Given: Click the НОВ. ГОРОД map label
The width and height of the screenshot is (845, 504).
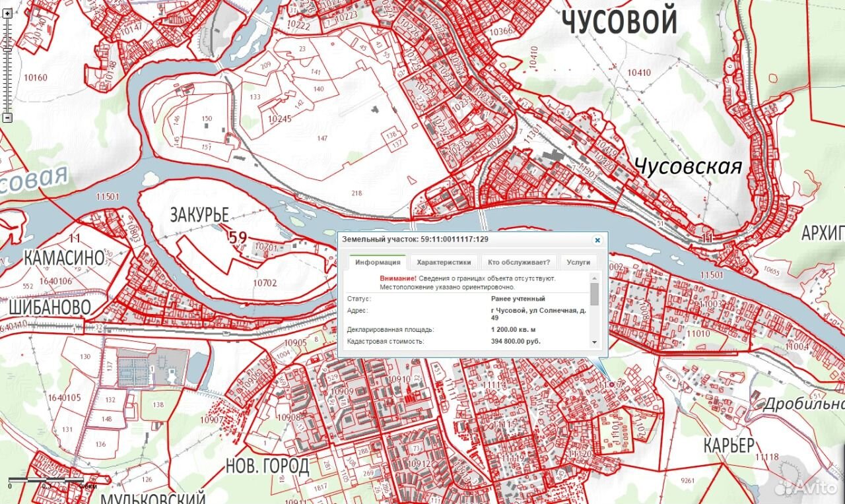Looking at the screenshot, I should pyautogui.click(x=267, y=466).
